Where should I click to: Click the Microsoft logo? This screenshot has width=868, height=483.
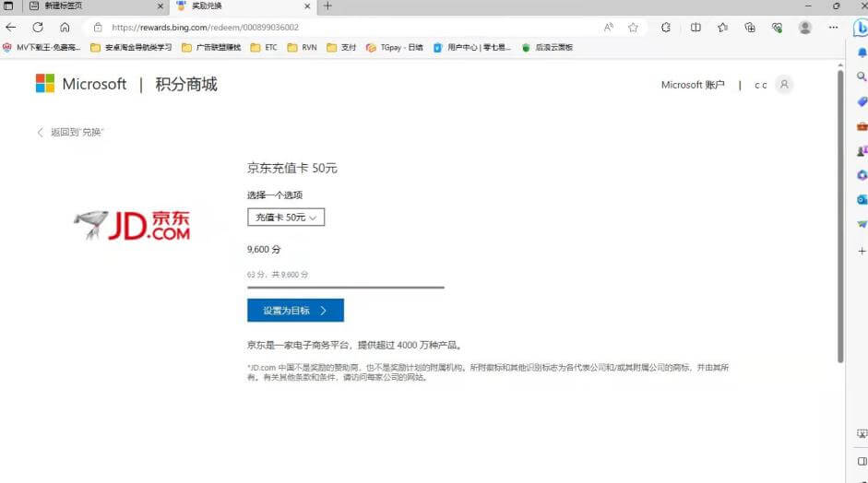click(x=81, y=84)
